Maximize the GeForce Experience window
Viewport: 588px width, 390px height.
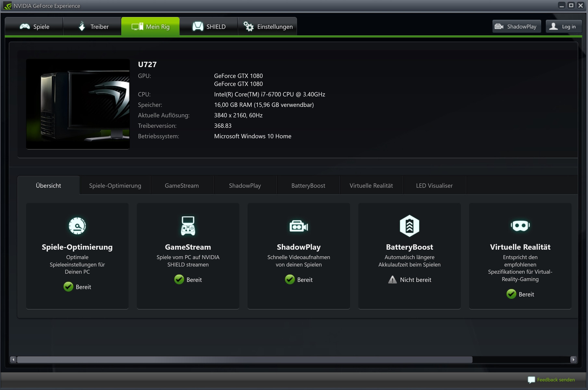click(x=571, y=6)
